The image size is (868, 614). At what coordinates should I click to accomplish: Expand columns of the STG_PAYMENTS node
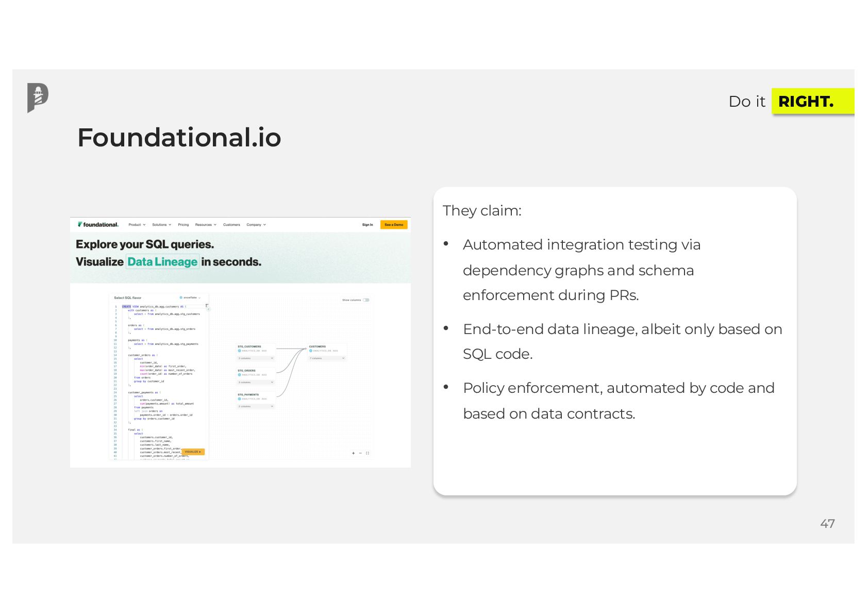pos(256,406)
